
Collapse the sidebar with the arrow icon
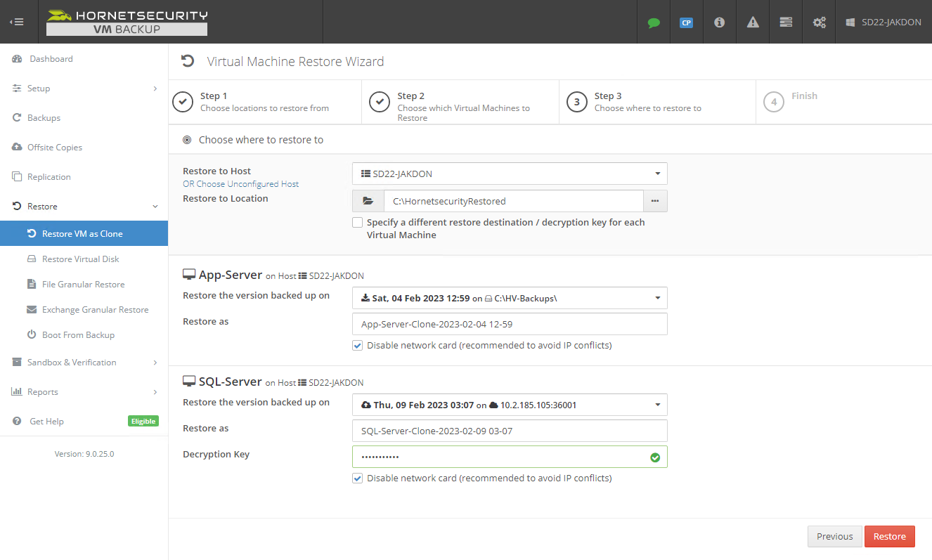[x=16, y=22]
